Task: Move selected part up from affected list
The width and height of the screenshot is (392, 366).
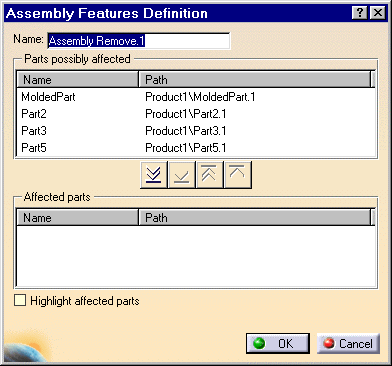Action: point(237,175)
